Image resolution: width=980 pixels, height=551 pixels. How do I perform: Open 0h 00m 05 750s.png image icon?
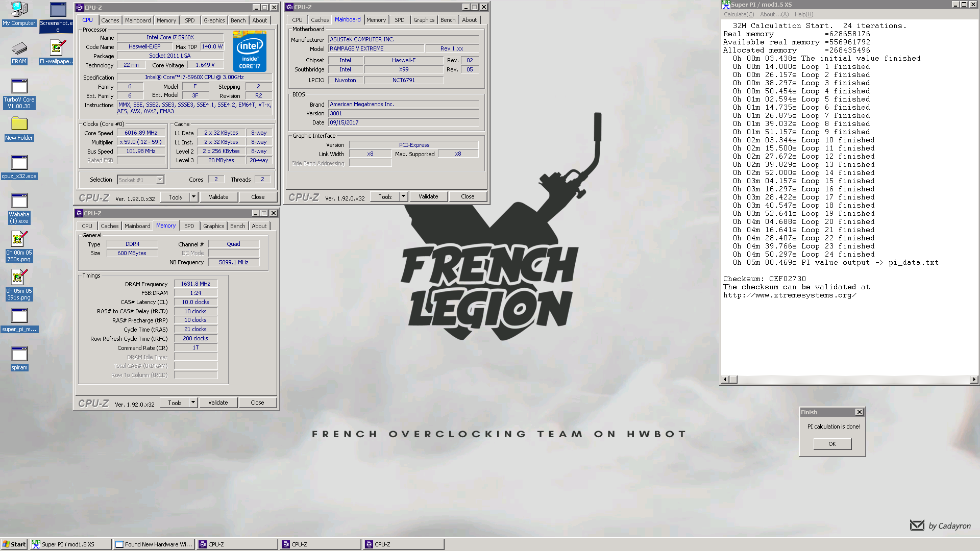point(19,247)
